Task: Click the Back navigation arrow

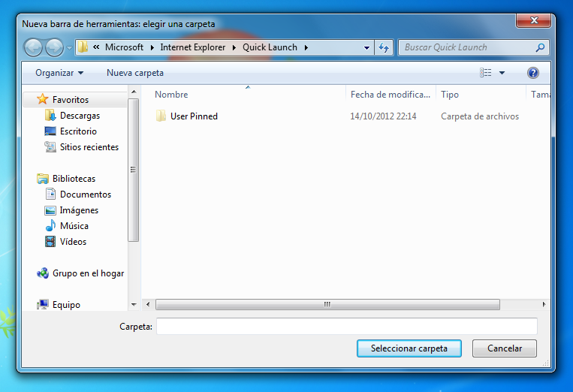Action: [x=33, y=47]
